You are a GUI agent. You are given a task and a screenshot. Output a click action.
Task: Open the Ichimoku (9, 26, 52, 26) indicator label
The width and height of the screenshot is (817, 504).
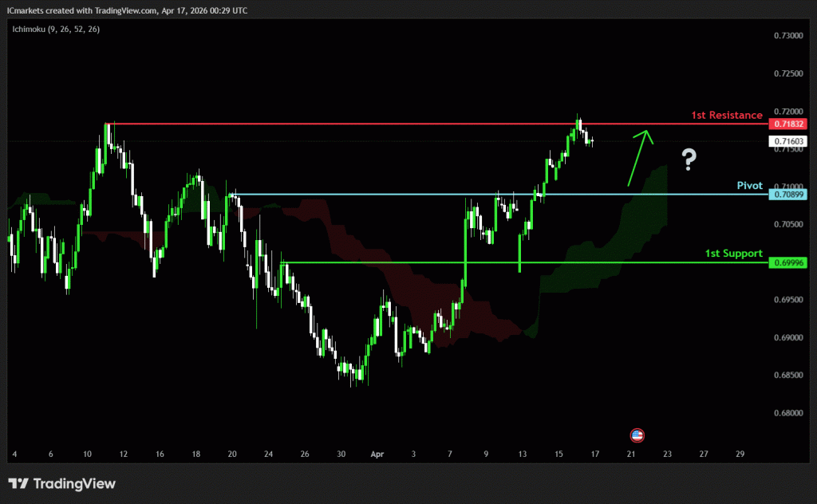56,29
